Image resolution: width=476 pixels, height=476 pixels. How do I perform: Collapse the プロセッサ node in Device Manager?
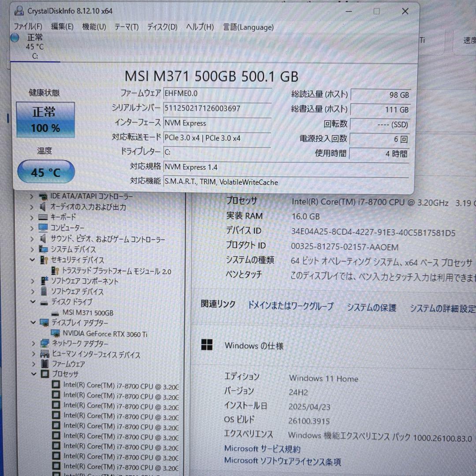pos(33,374)
